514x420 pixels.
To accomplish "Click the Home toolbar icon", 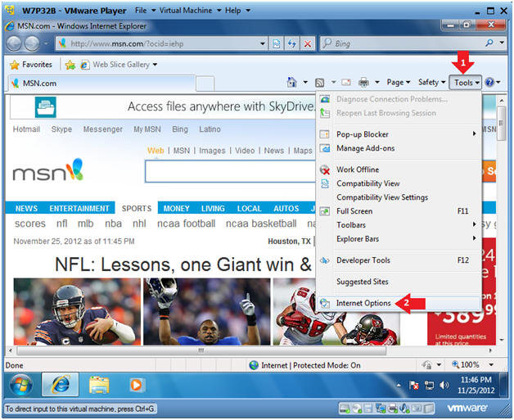I will [291, 82].
